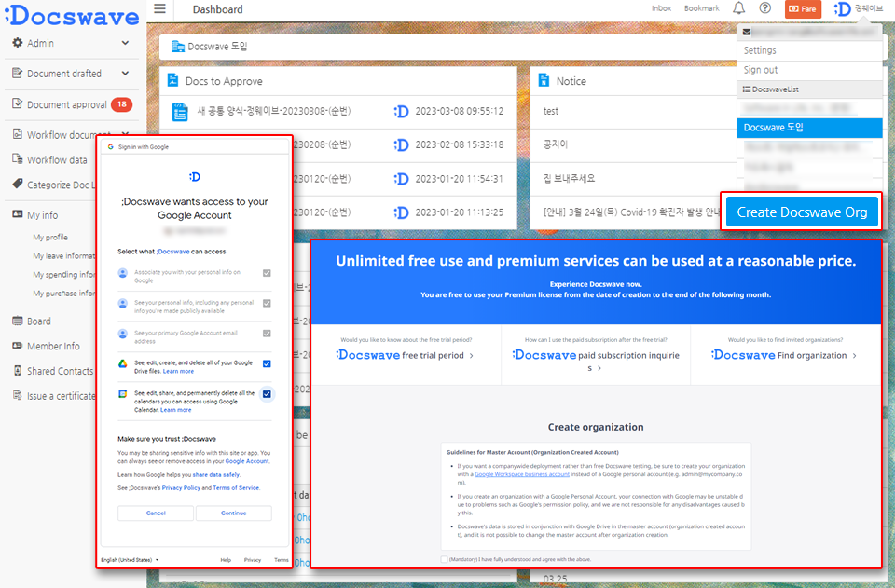The image size is (895, 588).
Task: Open My profile in the sidebar
Action: click(x=50, y=238)
